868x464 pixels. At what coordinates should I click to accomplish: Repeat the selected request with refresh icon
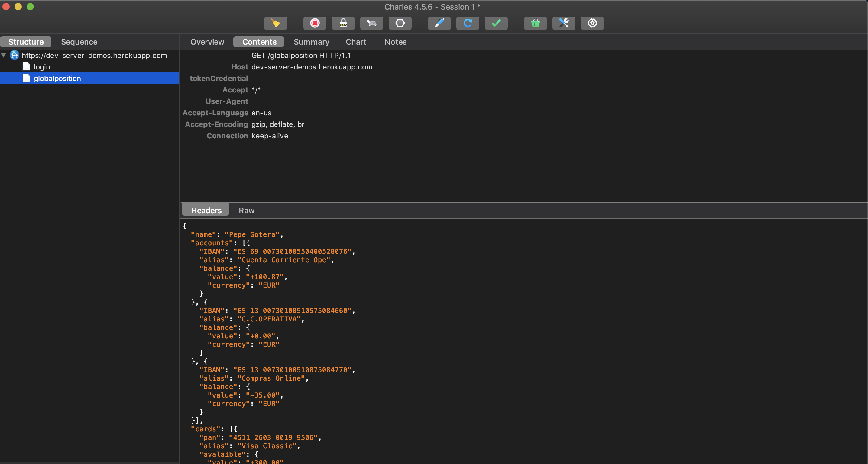(x=468, y=23)
